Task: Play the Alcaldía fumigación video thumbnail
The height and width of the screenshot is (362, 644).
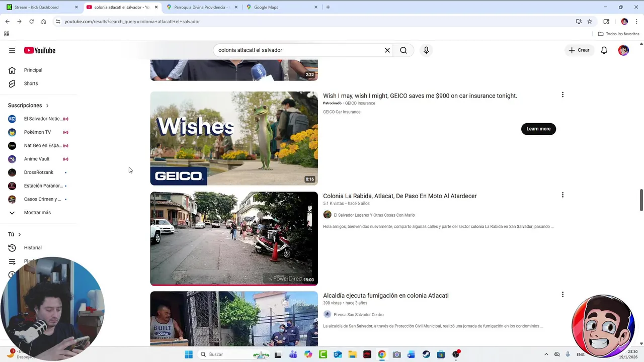Action: [x=234, y=319]
